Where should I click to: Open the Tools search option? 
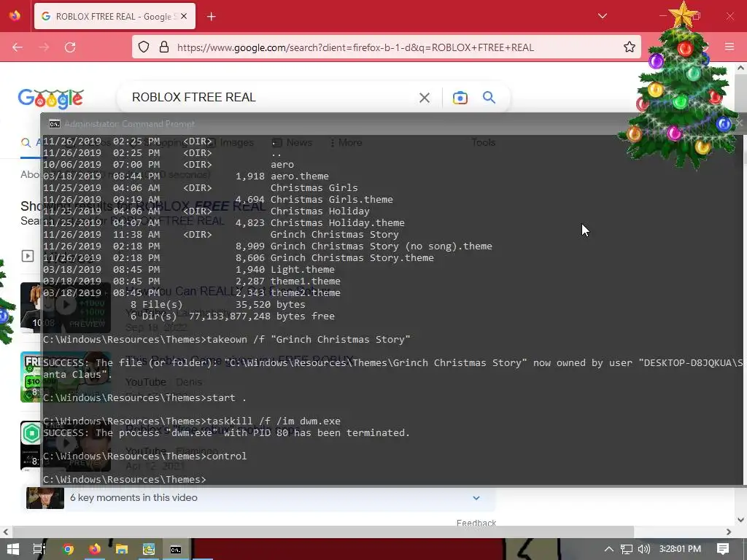click(483, 142)
